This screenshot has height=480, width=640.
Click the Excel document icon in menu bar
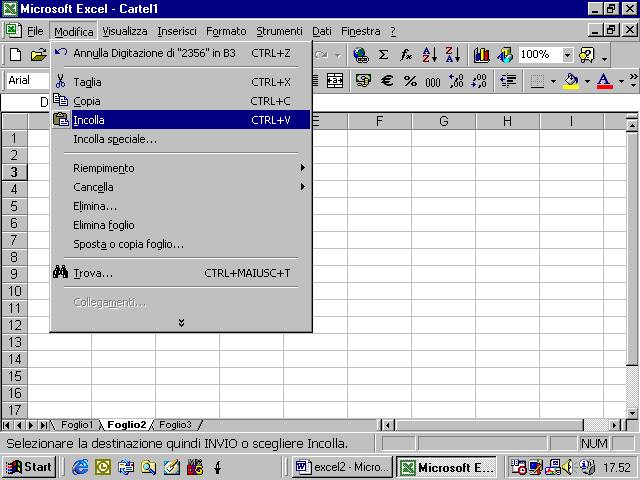tap(13, 31)
